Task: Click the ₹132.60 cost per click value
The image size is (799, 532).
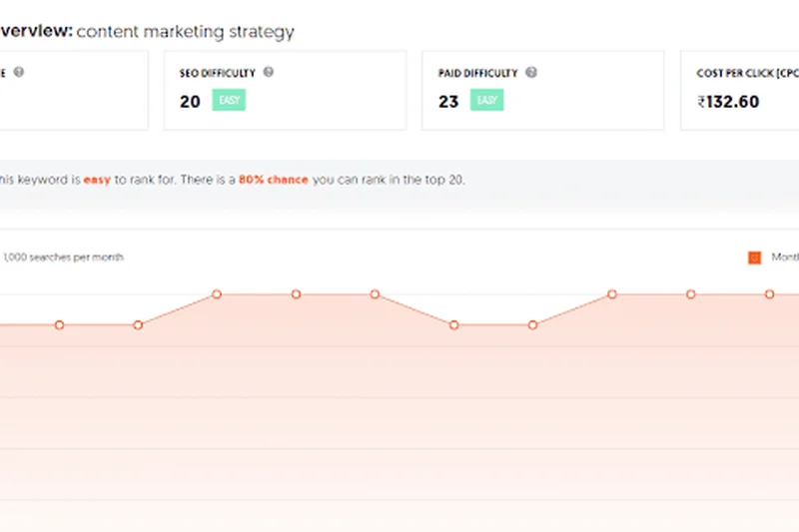Action: [x=727, y=101]
